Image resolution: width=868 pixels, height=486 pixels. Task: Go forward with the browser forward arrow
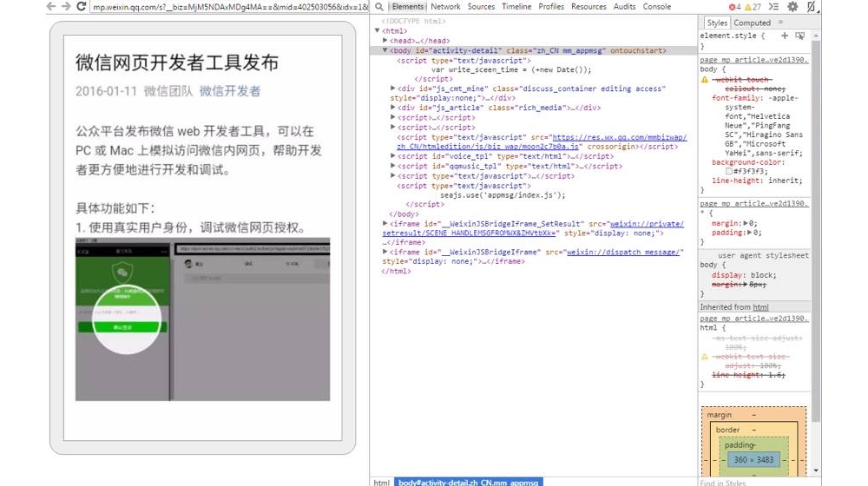[66, 6]
